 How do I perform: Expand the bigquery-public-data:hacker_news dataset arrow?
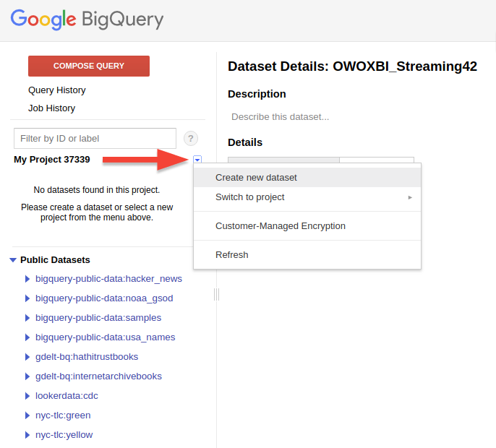point(27,279)
